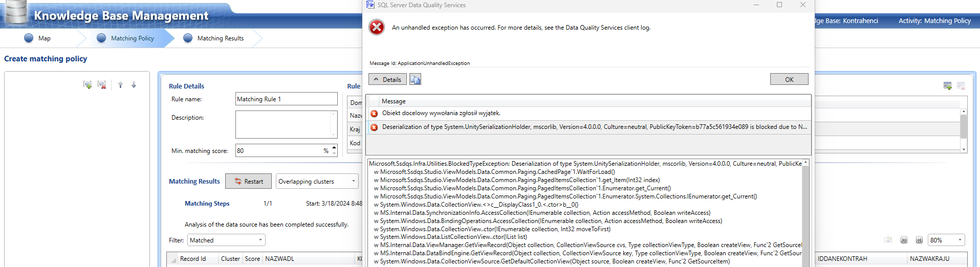Click the SQL Server Data Quality Services window icon
The height and width of the screenshot is (267, 980).
click(371, 5)
